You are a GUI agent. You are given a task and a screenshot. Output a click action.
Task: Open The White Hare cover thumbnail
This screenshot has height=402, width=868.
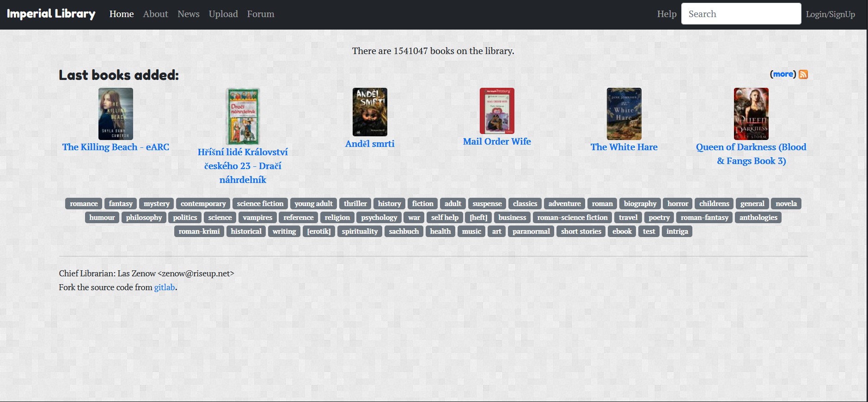point(624,114)
